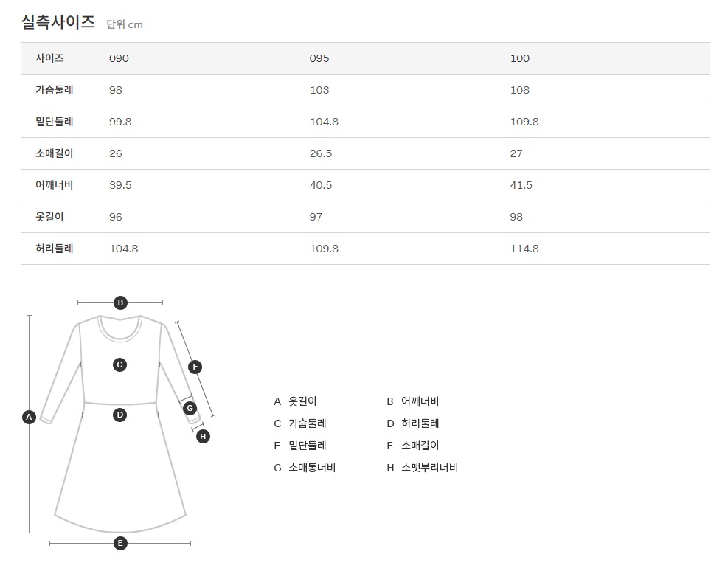The image size is (725, 588).
Task: Click the 실측사이즈 heading
Action: (x=58, y=22)
